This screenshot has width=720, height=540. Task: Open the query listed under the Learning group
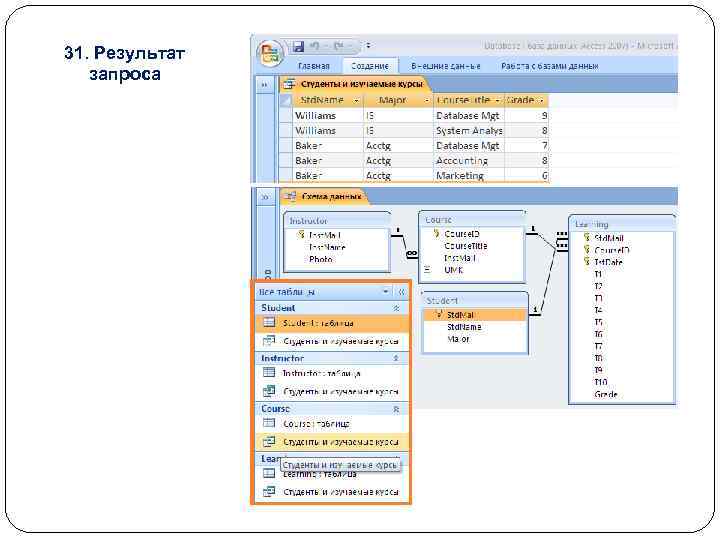pos(332,492)
